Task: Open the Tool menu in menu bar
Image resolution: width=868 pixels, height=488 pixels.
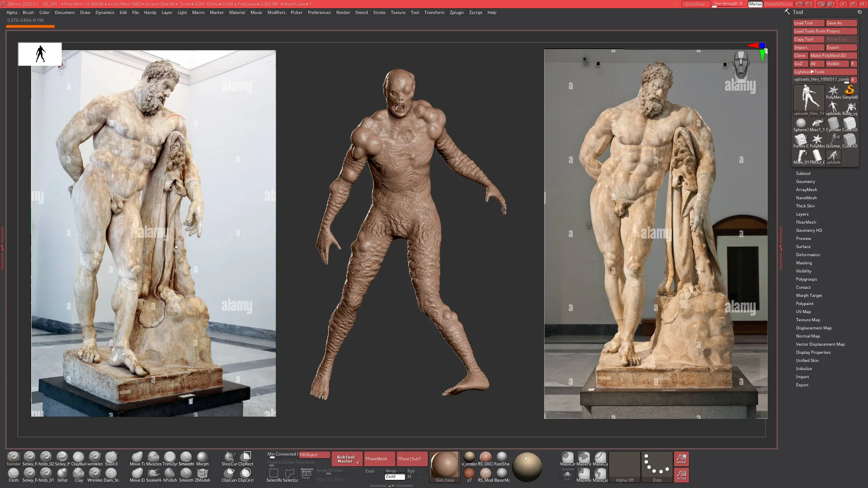Action: coord(414,13)
